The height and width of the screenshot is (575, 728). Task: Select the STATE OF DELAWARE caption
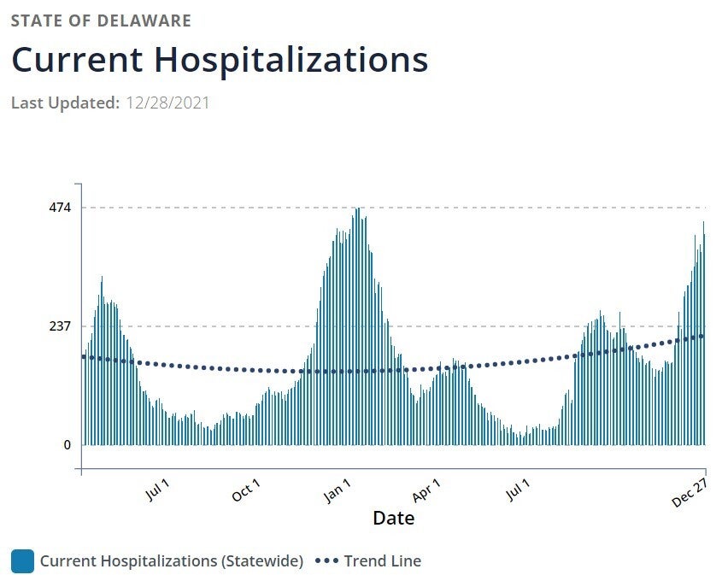pos(101,21)
